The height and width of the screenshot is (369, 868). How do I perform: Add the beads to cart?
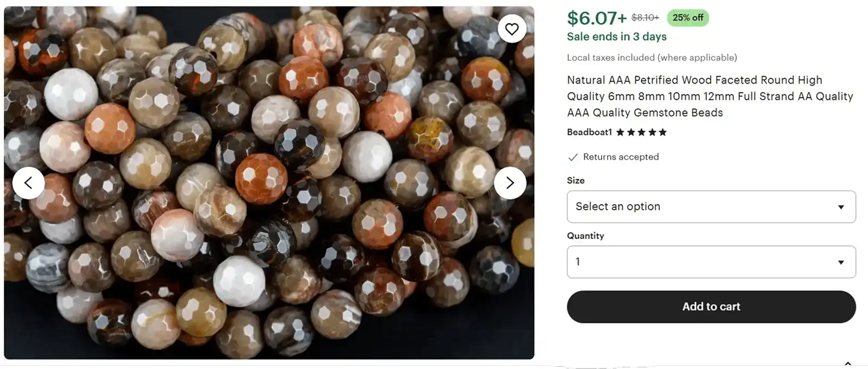tap(711, 307)
